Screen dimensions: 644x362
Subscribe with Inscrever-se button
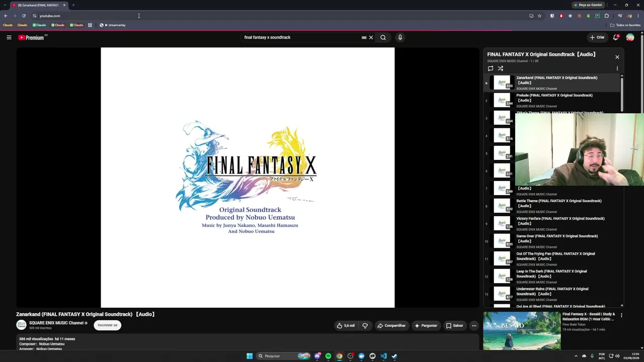tap(107, 325)
